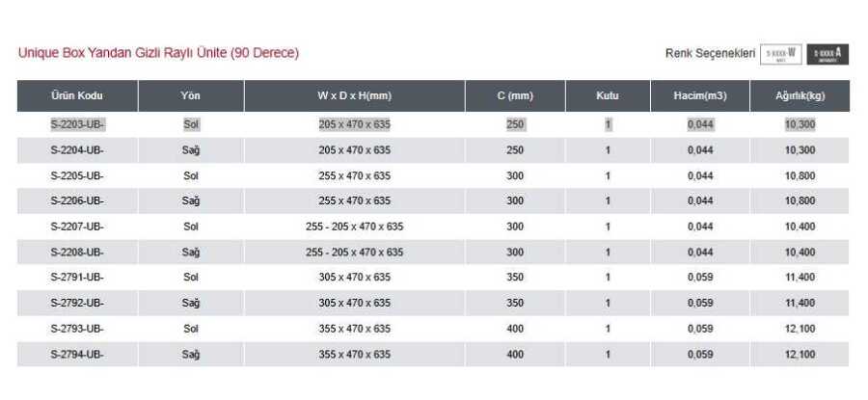
Task: Select the anthracite color option swatch
Action: [827, 54]
